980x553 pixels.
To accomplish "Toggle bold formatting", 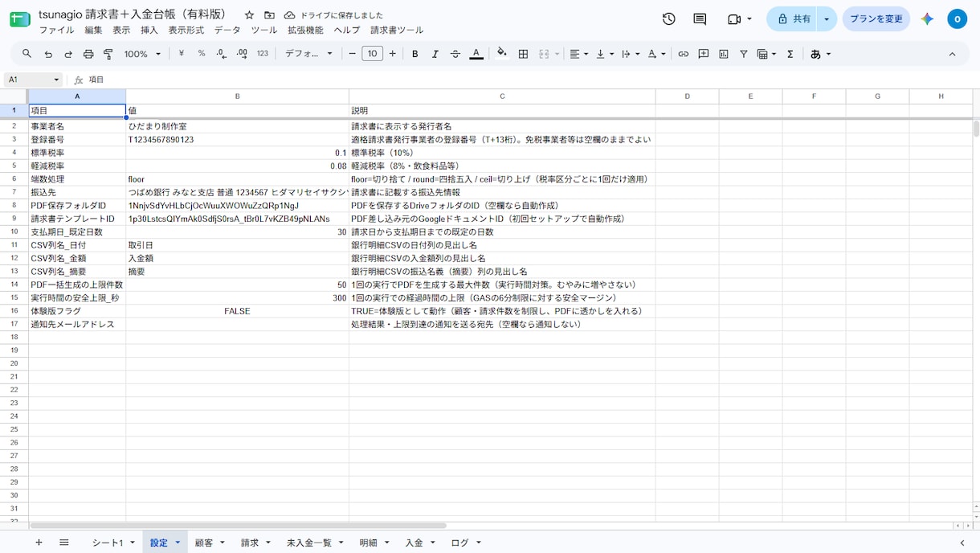I will (x=415, y=54).
